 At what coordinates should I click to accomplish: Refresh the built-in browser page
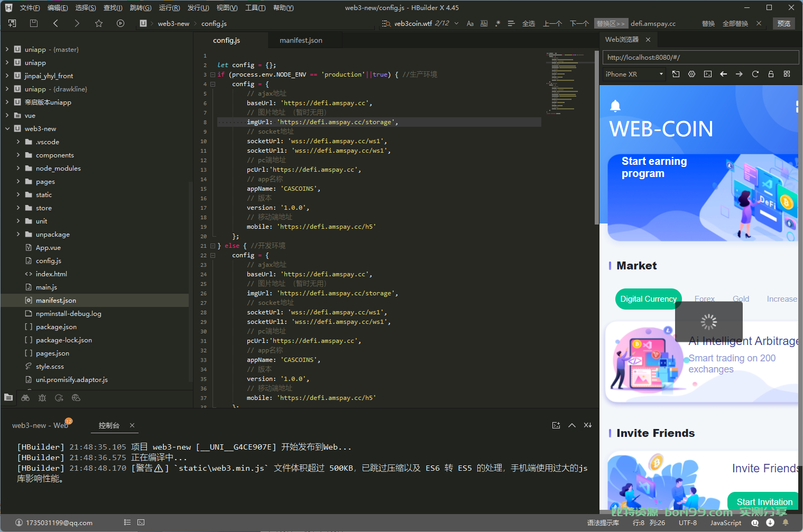[x=755, y=74]
